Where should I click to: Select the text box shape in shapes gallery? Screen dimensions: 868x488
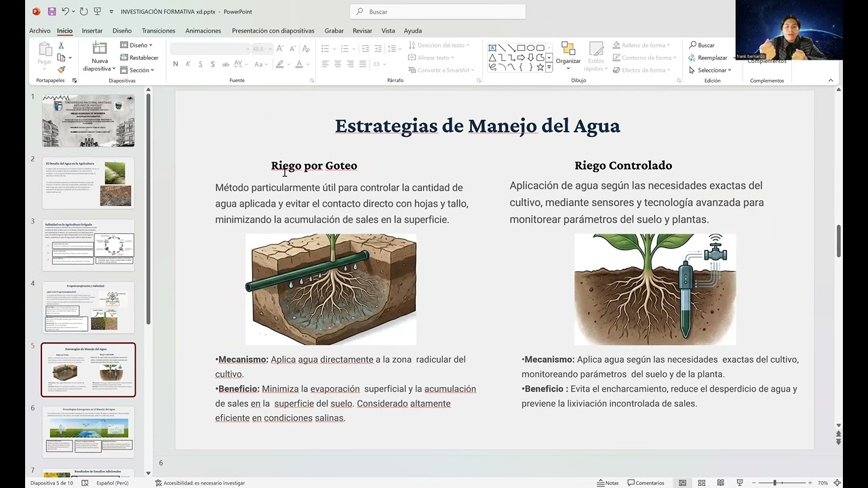[492, 48]
